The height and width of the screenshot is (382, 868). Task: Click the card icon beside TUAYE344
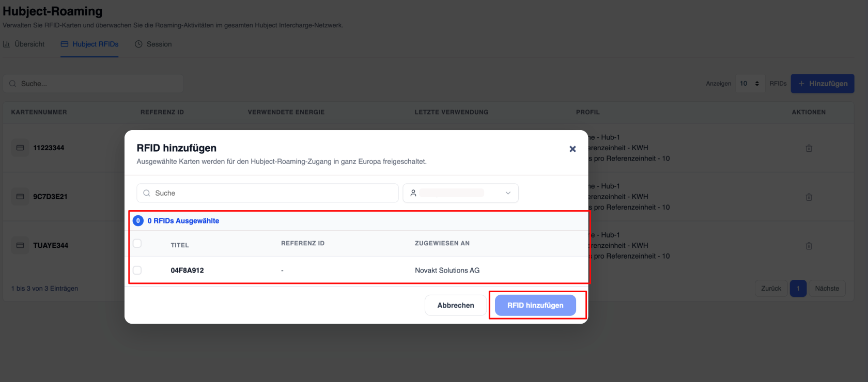[20, 245]
